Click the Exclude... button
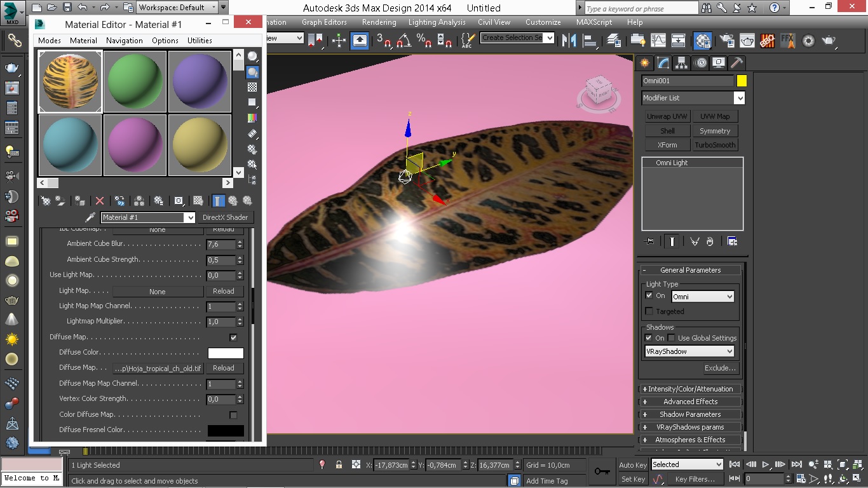868x488 pixels. pyautogui.click(x=720, y=368)
